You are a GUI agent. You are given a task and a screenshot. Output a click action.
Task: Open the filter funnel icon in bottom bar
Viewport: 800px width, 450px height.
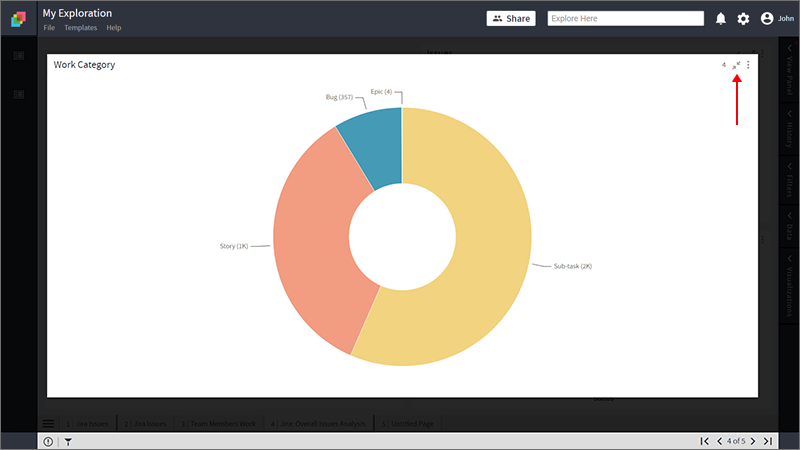pos(68,442)
